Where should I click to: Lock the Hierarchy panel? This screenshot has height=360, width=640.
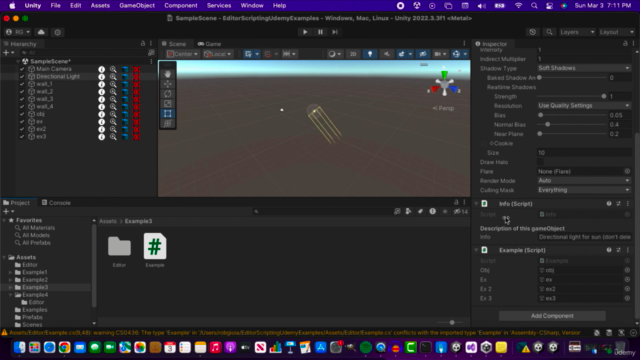[143, 43]
